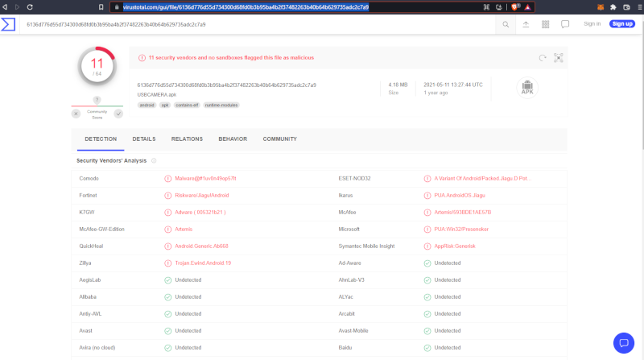Screen dimensions: 644x360
Task: Click the reanalyze file icon
Action: 543,58
